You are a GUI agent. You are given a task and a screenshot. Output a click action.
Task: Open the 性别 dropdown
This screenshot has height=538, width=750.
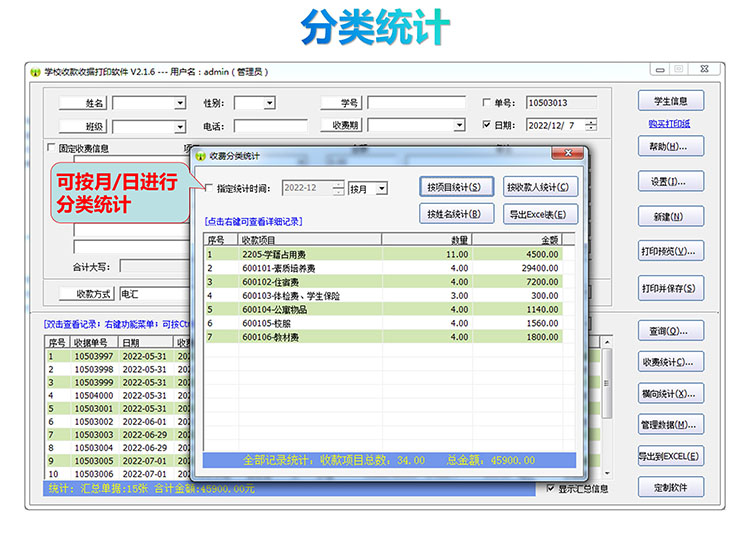[x=270, y=103]
